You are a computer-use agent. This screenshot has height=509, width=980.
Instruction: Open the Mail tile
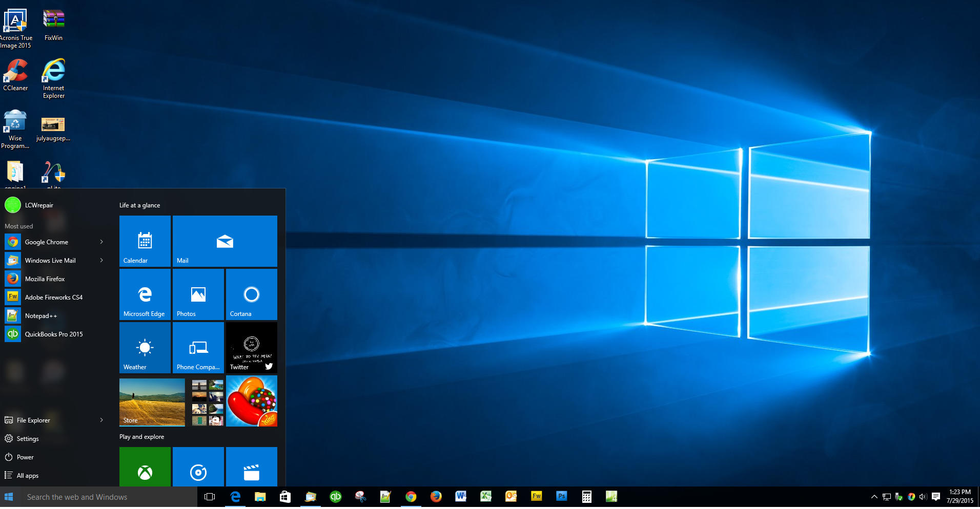click(x=225, y=241)
